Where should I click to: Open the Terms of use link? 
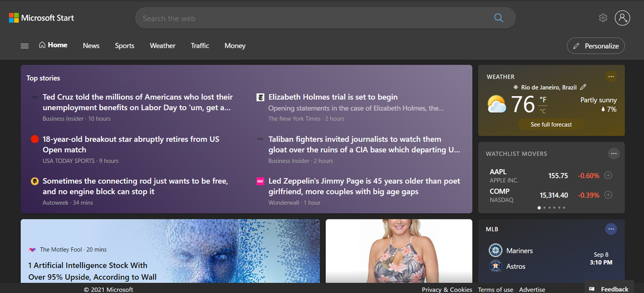tap(496, 289)
